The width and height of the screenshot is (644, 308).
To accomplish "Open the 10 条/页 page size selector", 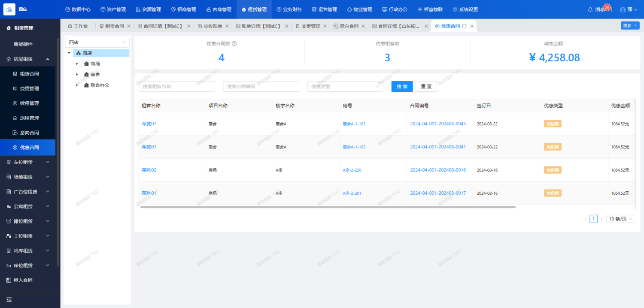I will (x=621, y=219).
